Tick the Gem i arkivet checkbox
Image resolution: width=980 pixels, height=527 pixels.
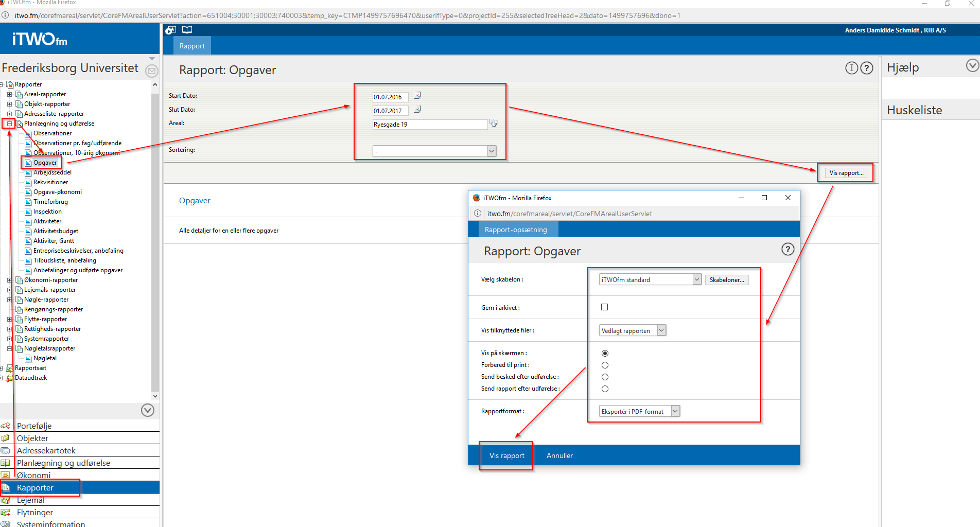[605, 307]
